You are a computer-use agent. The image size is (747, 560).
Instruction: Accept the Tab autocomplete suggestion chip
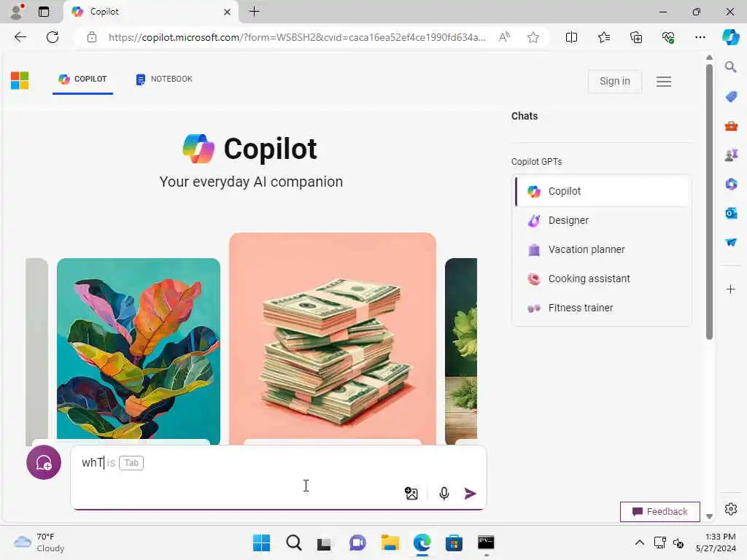coord(131,462)
